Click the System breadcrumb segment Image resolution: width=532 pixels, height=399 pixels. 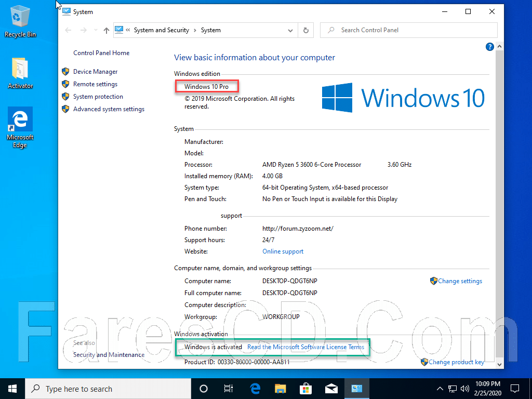[211, 30]
